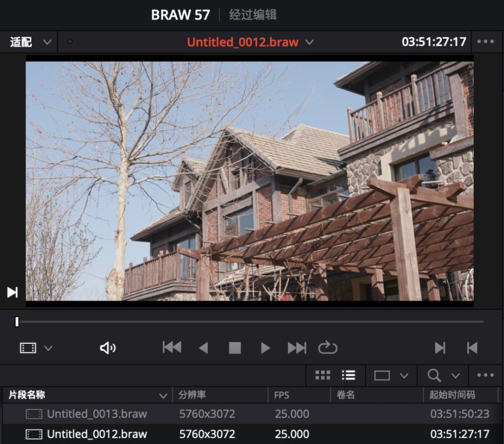Click the 5760x3072 resolution of Untitled_0013.braw

(x=207, y=414)
